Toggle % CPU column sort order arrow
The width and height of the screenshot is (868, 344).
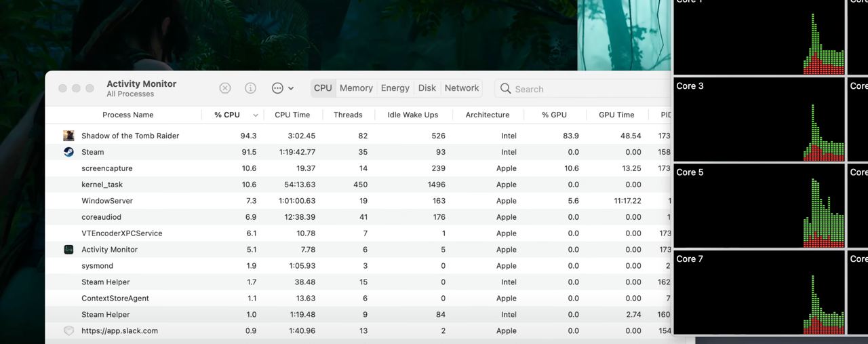point(256,115)
